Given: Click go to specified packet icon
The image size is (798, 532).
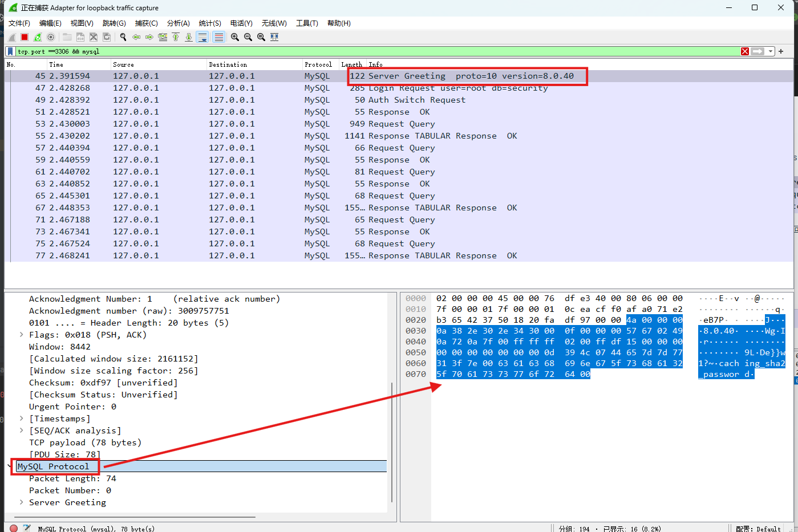Looking at the screenshot, I should [x=163, y=37].
